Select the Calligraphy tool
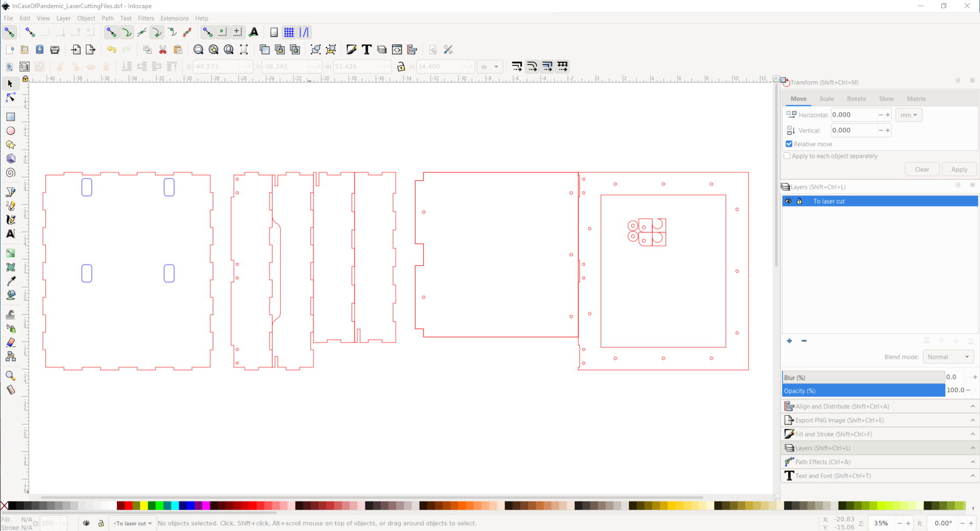Image resolution: width=980 pixels, height=531 pixels. click(10, 220)
